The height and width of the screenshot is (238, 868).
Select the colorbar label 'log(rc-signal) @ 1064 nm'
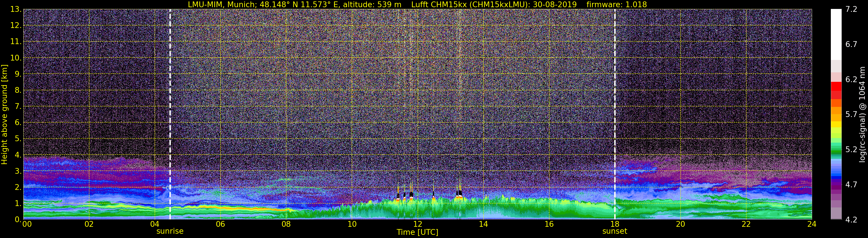(x=862, y=114)
